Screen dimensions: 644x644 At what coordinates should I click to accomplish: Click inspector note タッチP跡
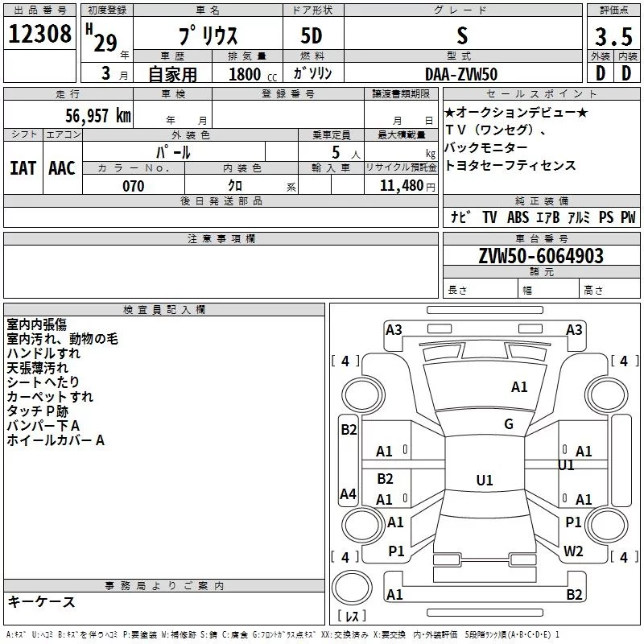point(37,411)
